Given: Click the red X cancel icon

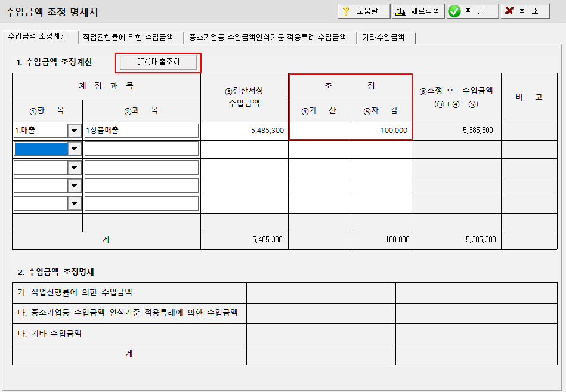Looking at the screenshot, I should 509,11.
